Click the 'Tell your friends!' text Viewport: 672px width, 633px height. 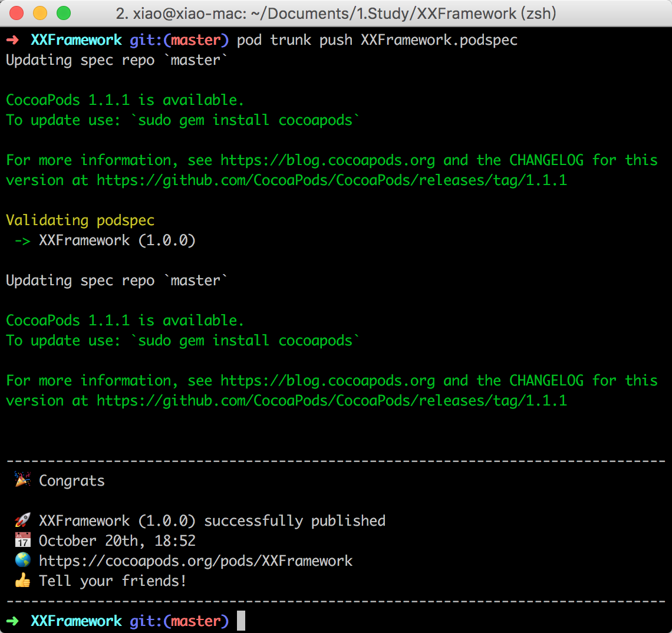tap(113, 581)
